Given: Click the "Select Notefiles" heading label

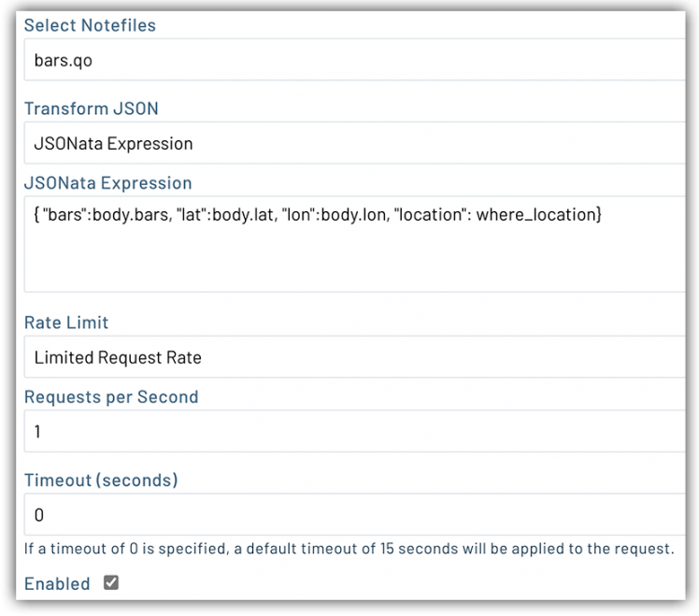Looking at the screenshot, I should pos(90,26).
